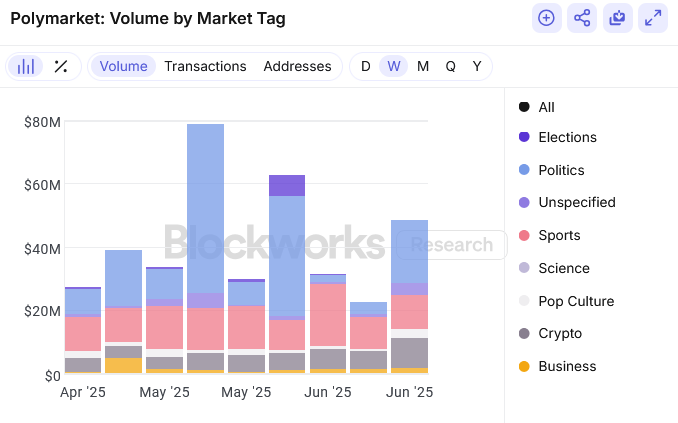Set yearly interval Y
The image size is (678, 423).
(477, 67)
